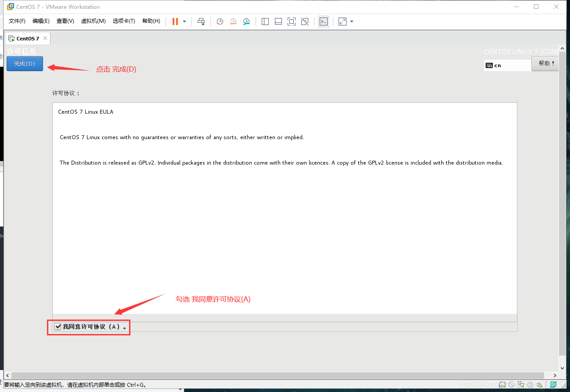The height and width of the screenshot is (392, 570).
Task: Click the scroll right arrow on the bottom scrollbar
Action: coord(556,376)
